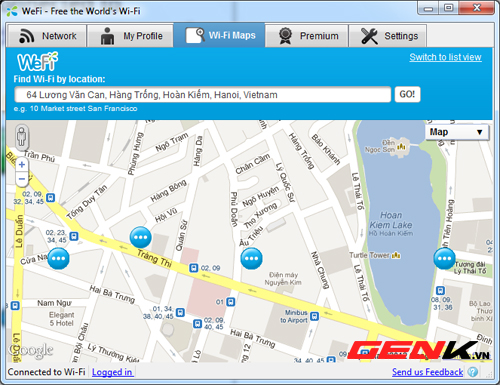Image resolution: width=500 pixels, height=385 pixels.
Task: Open the Network tab
Action: point(47,36)
